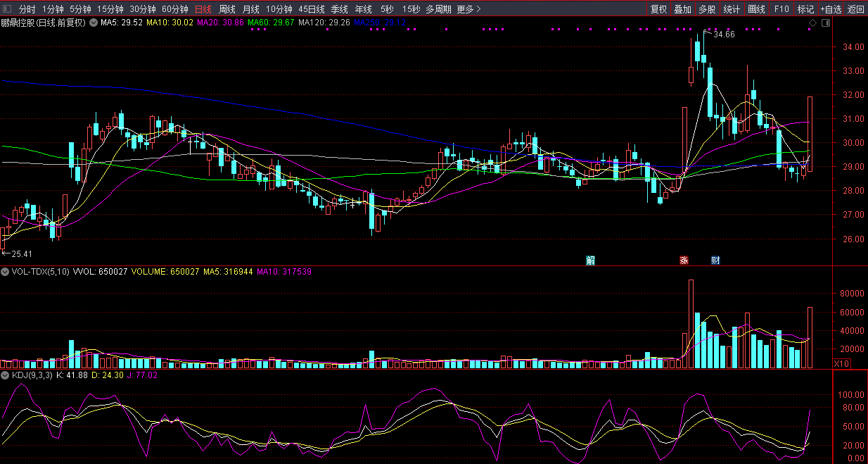This screenshot has height=464, width=868.
Task: Select the 60分钟 period tab
Action: 174,9
